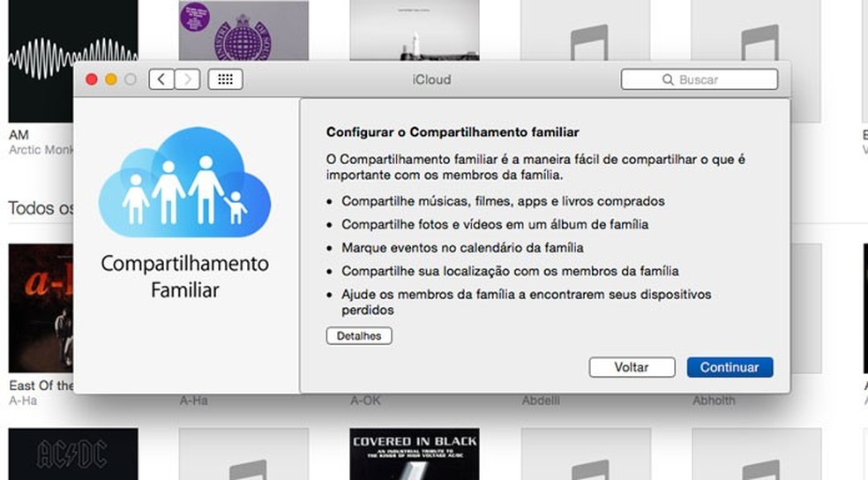Close the iCloud window with red button
The width and height of the screenshot is (868, 480).
tap(92, 79)
